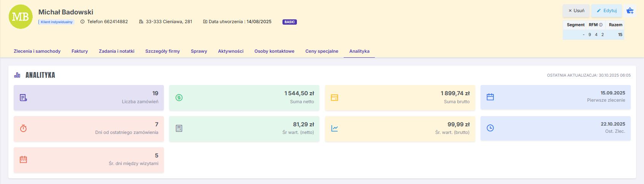This screenshot has height=184, width=644.
Task: Click the clock icon for Ost. Zlec.
Action: (490, 128)
